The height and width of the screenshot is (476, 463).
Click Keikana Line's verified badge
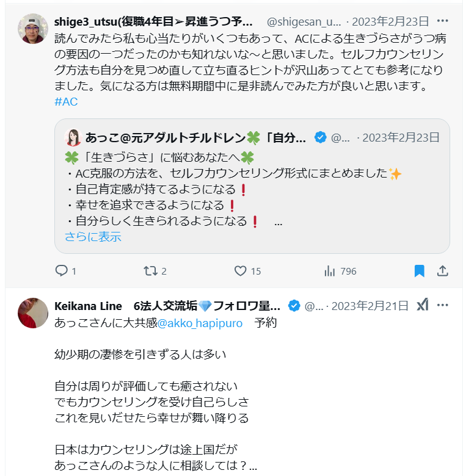coord(294,305)
